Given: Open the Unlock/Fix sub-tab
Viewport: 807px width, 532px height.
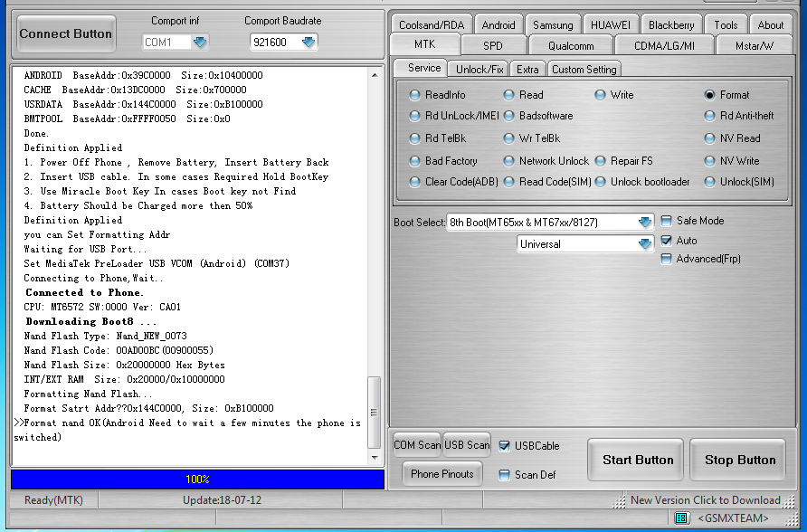Looking at the screenshot, I should click(479, 69).
